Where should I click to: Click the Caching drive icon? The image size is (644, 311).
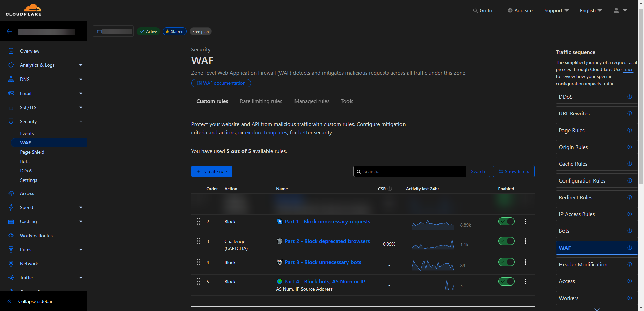[x=11, y=221]
